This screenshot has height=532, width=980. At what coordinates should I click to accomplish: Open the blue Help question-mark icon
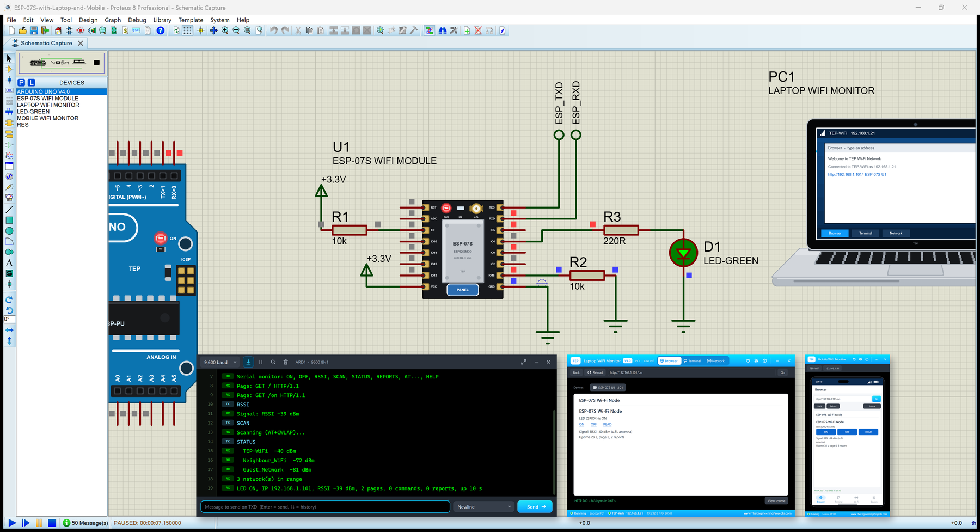tap(160, 30)
